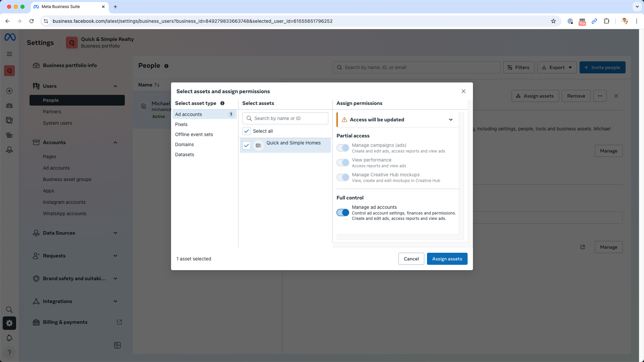Select Pixels asset type
Viewport: 644px width, 362px height.
tap(204, 124)
